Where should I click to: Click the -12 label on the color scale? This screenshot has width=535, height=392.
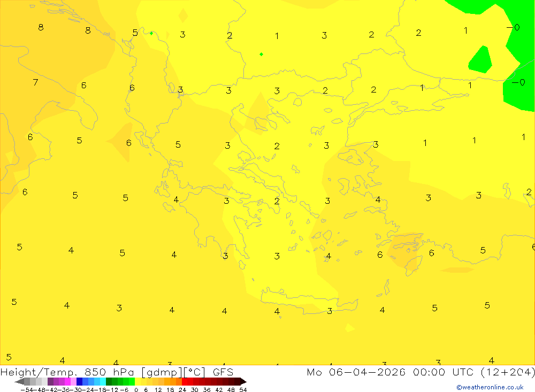pos(112,390)
